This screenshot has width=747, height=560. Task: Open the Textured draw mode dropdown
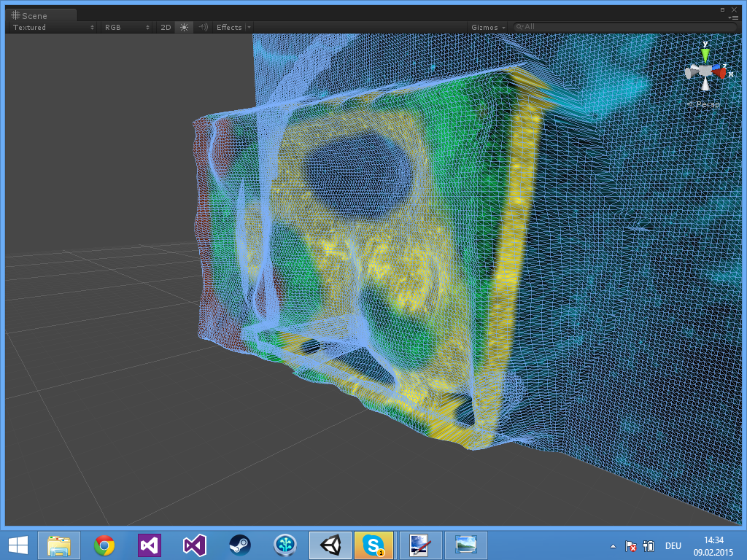pyautogui.click(x=53, y=27)
